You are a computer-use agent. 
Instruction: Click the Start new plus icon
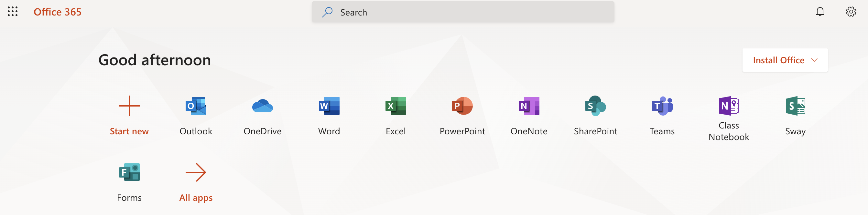(x=129, y=106)
